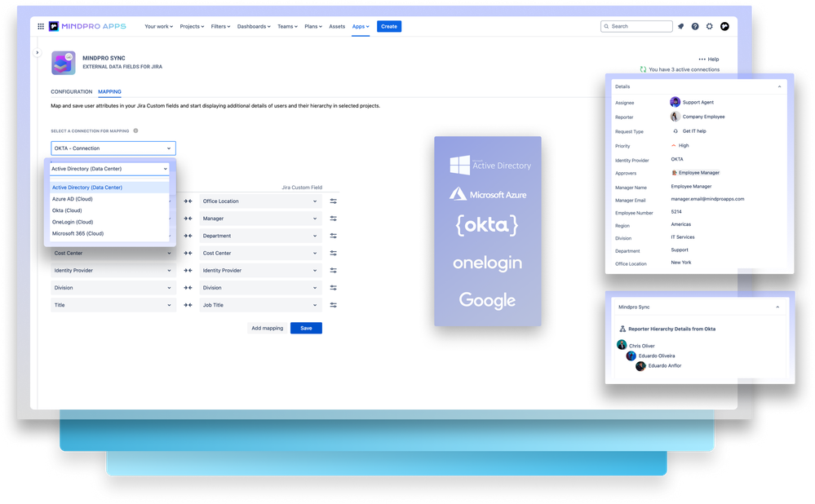The height and width of the screenshot is (504, 815).
Task: Open mapping settings for Identity Provider row
Action: coord(333,271)
